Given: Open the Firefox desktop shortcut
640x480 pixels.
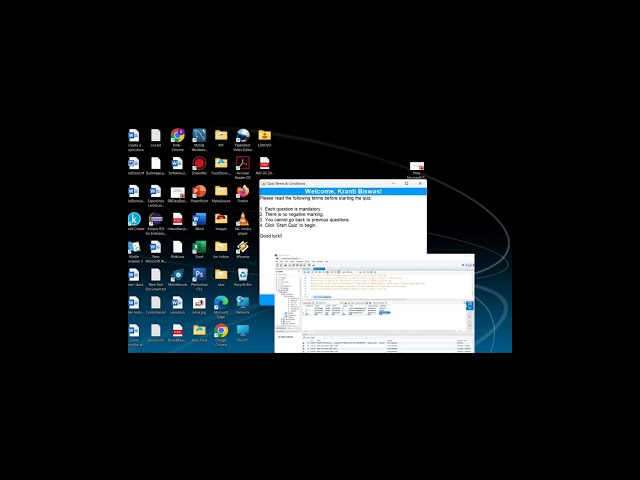Looking at the screenshot, I should point(242,194).
